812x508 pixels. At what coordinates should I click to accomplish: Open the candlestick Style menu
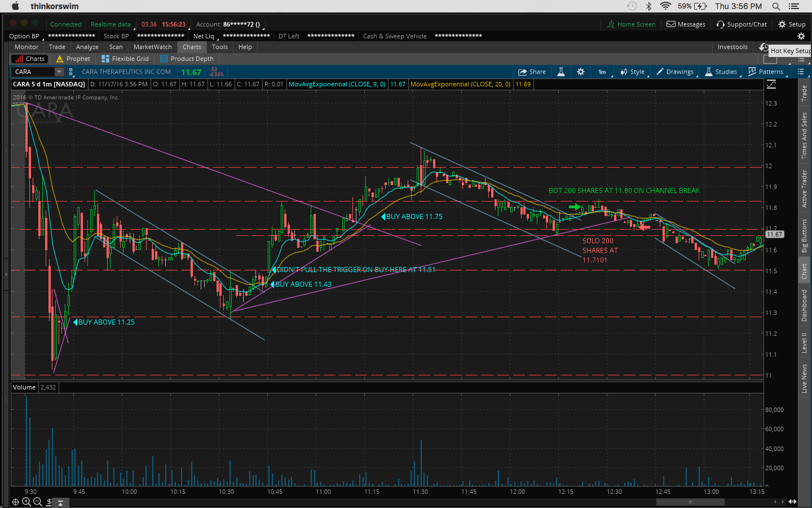(x=632, y=72)
